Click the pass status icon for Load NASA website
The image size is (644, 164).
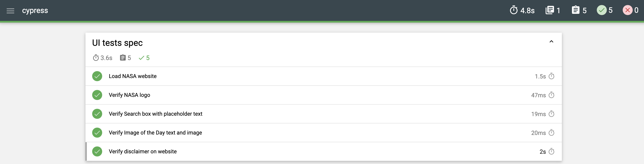(97, 76)
